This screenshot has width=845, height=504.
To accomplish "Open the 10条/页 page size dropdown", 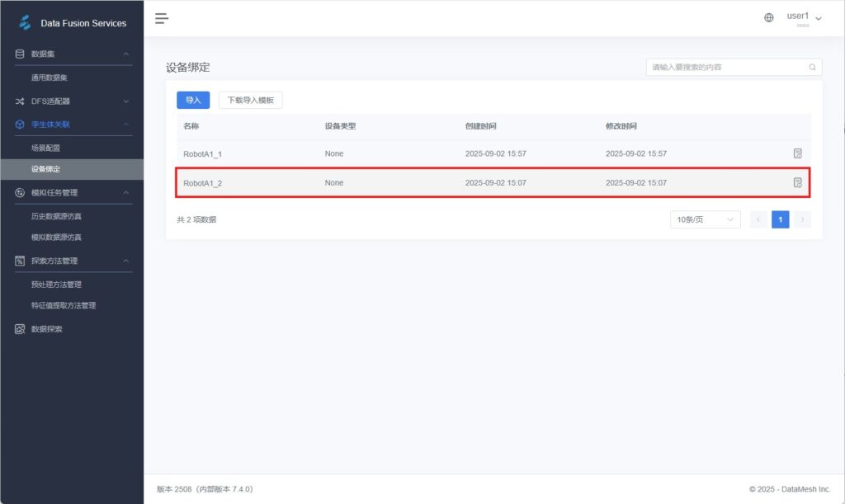I will click(x=706, y=219).
